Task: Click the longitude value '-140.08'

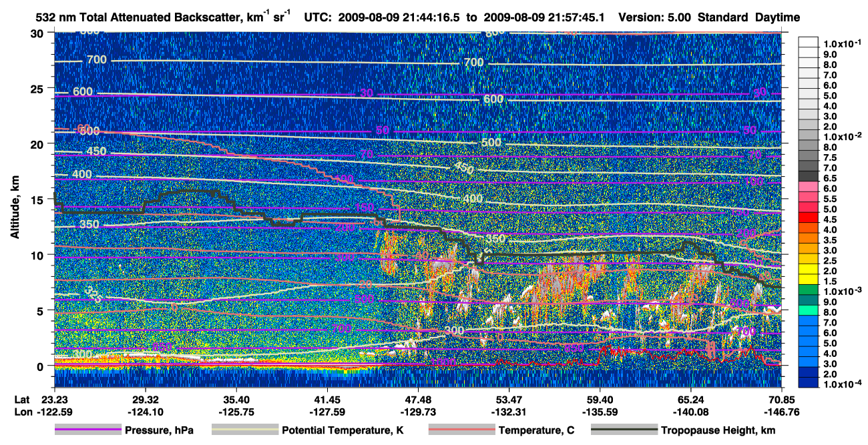Action: pos(690,412)
